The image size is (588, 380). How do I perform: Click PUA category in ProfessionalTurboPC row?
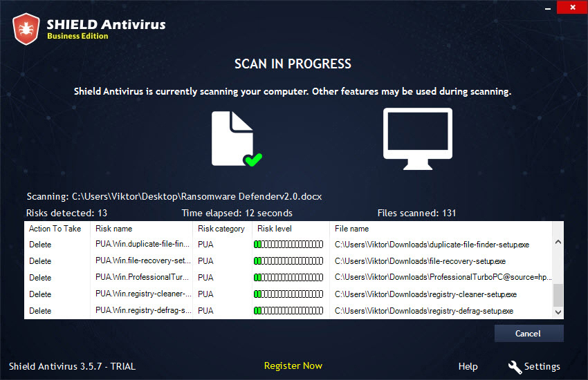(x=205, y=278)
